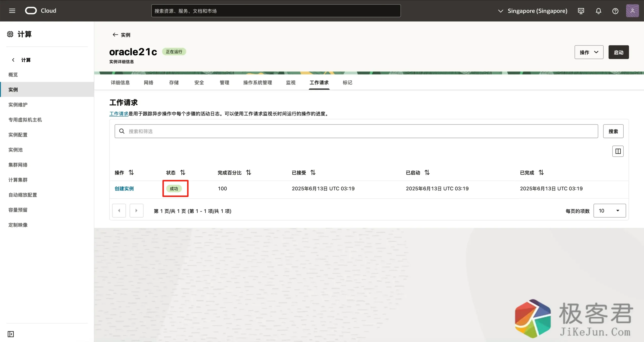Viewport: 644px width, 342px height.
Task: Open the Singapore region selector
Action: (533, 11)
